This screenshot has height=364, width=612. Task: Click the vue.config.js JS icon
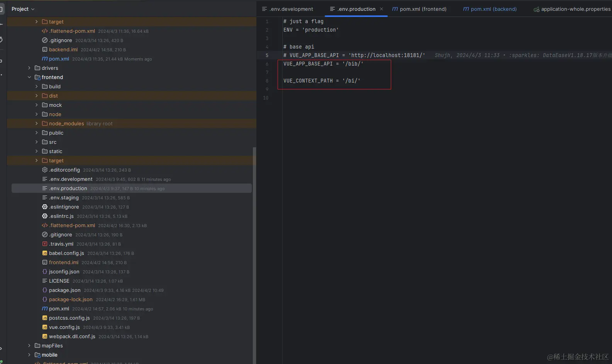45,327
